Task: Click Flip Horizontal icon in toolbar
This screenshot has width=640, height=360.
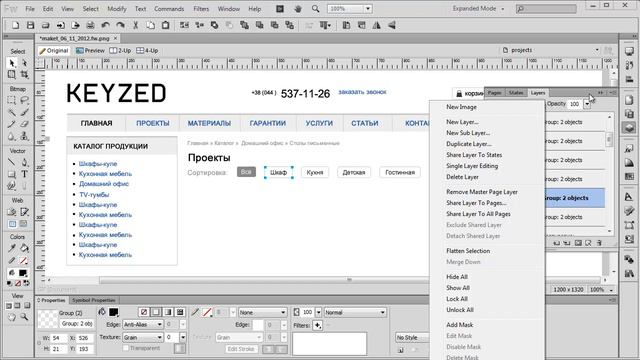Action: click(x=376, y=25)
